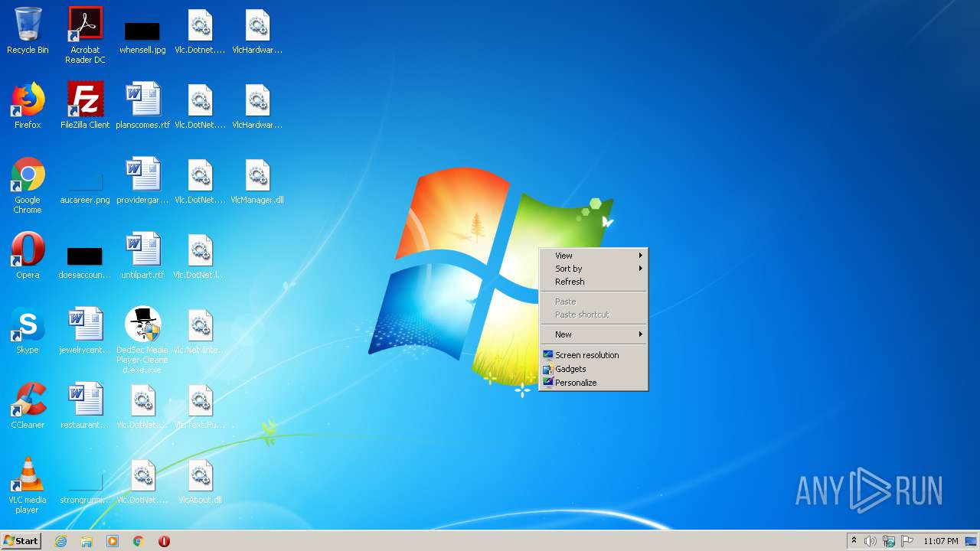The width and height of the screenshot is (980, 551).
Task: Select the untilpart.rtf document
Action: pyautogui.click(x=142, y=256)
